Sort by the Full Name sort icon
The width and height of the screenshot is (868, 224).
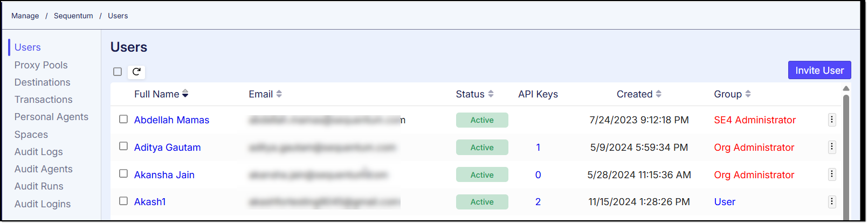(x=185, y=94)
